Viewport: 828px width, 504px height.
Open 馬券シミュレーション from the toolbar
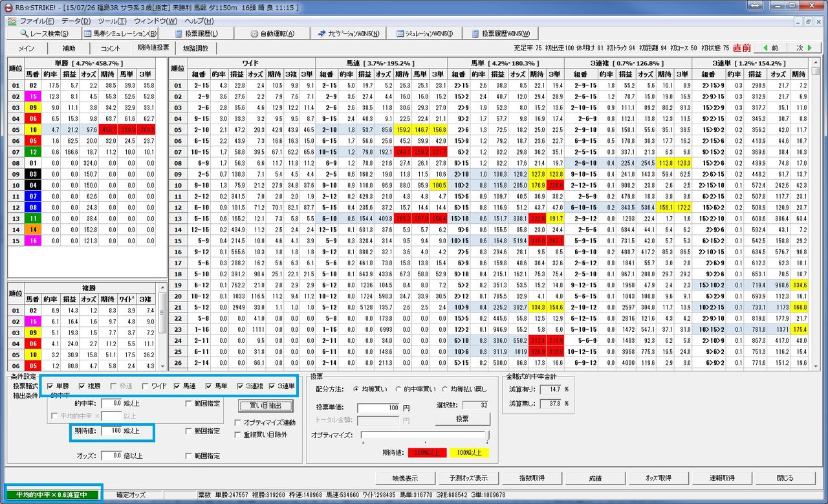pyautogui.click(x=120, y=34)
